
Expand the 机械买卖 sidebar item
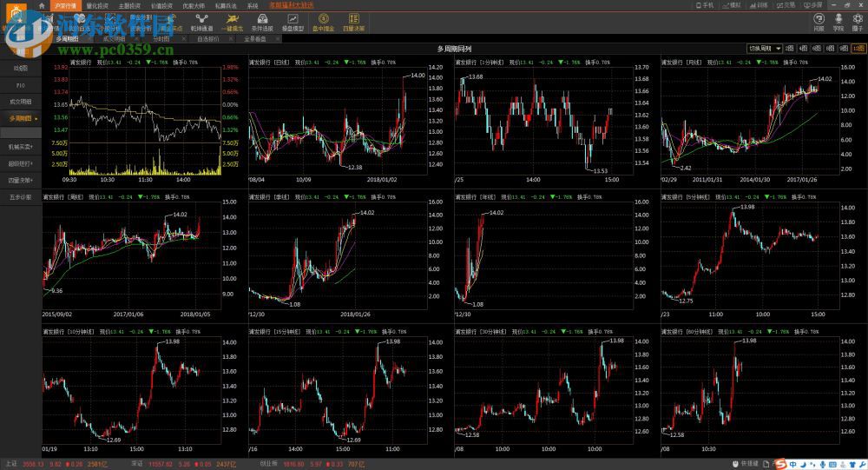[21, 147]
